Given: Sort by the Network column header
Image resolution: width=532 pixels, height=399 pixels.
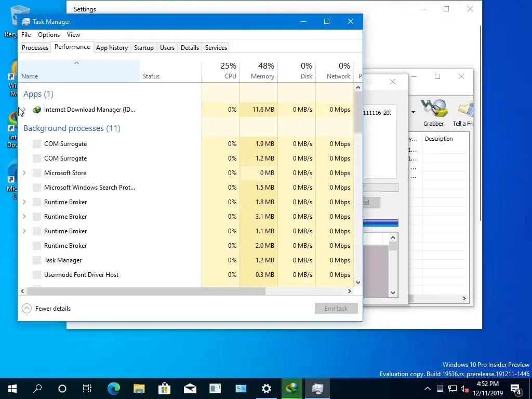Looking at the screenshot, I should (335, 71).
